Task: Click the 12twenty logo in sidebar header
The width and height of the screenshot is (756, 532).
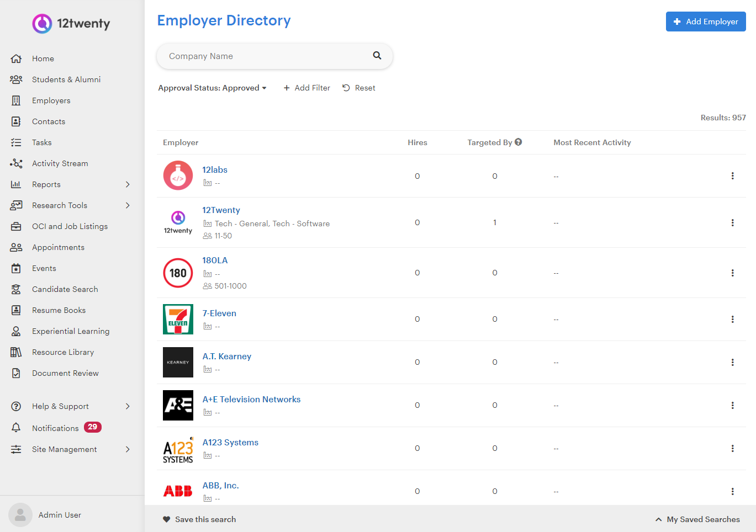Action: [71, 24]
